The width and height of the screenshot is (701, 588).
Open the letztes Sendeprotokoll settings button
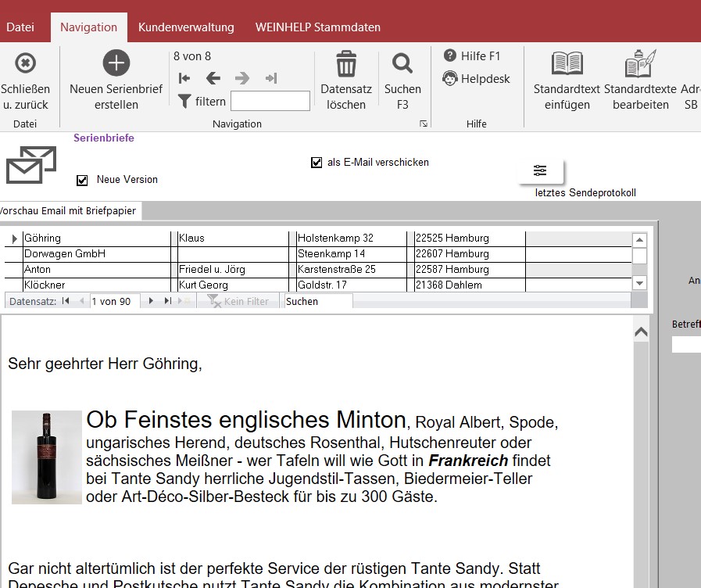[540, 170]
